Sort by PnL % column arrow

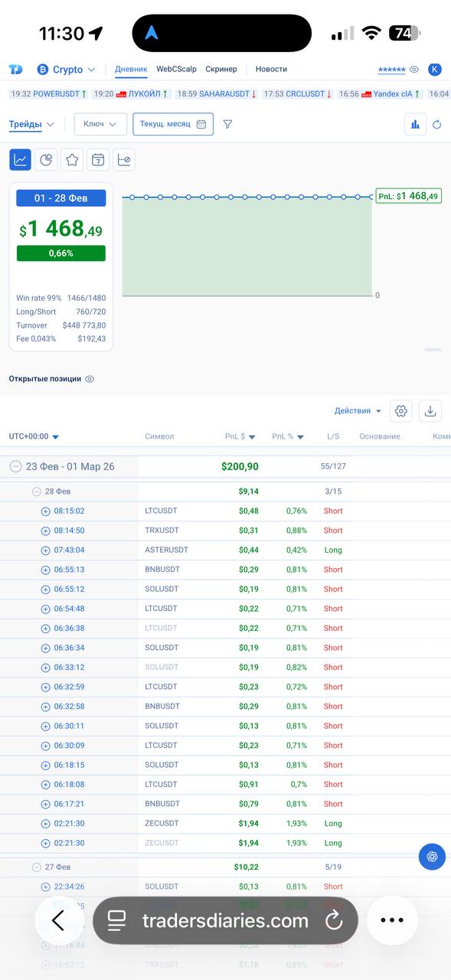pyautogui.click(x=300, y=437)
